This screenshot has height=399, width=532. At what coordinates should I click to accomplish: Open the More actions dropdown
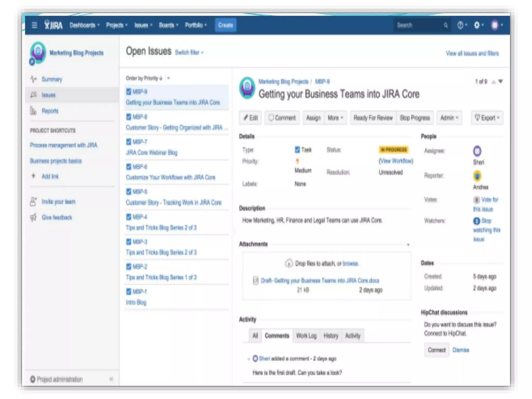(x=335, y=118)
